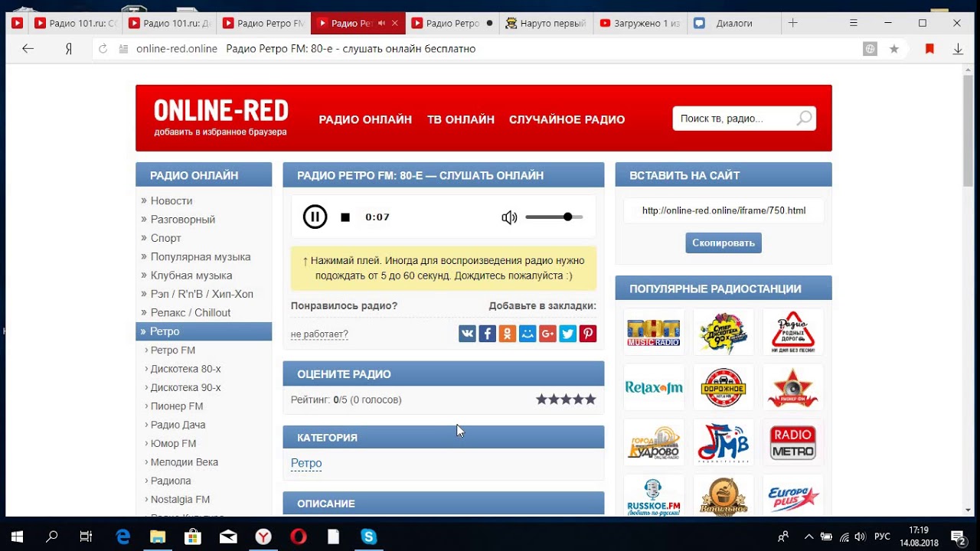Open Город Кудрово station thumbnail
Image resolution: width=980 pixels, height=551 pixels.
coord(654,442)
